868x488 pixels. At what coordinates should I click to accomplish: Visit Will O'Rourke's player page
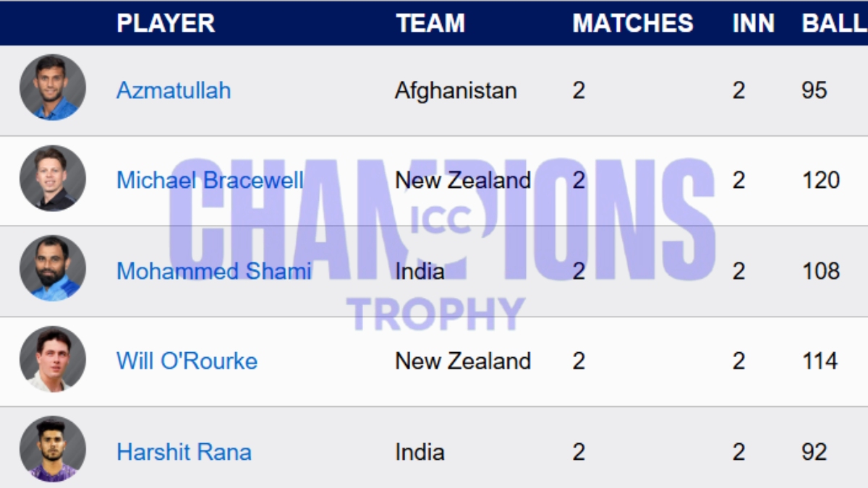(x=187, y=361)
